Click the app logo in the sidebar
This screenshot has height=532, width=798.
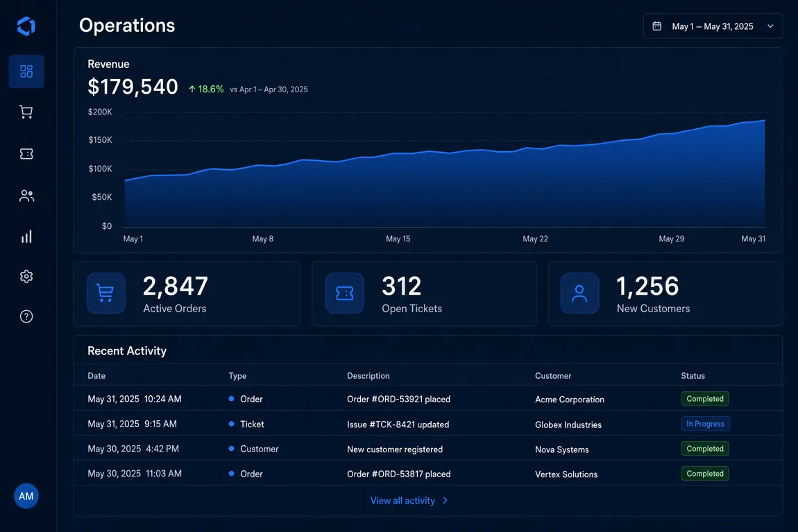[x=26, y=26]
